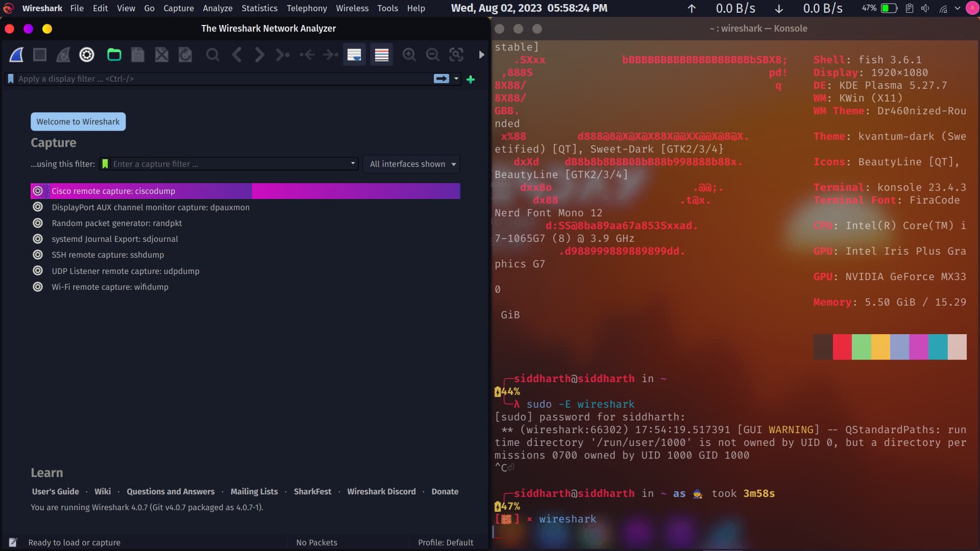Open options gear for sdjournal interface
Screen dimensions: 980x551
[x=38, y=239]
